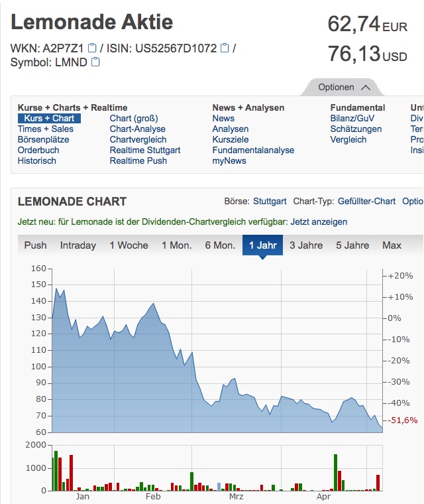Open Times + Sales link
424x504 pixels.
point(46,129)
